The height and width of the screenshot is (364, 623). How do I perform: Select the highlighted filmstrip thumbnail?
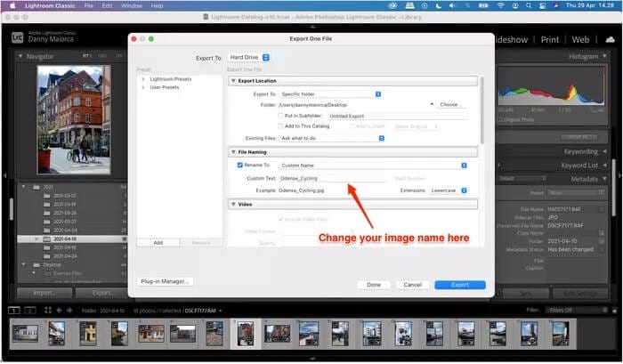tap(246, 334)
